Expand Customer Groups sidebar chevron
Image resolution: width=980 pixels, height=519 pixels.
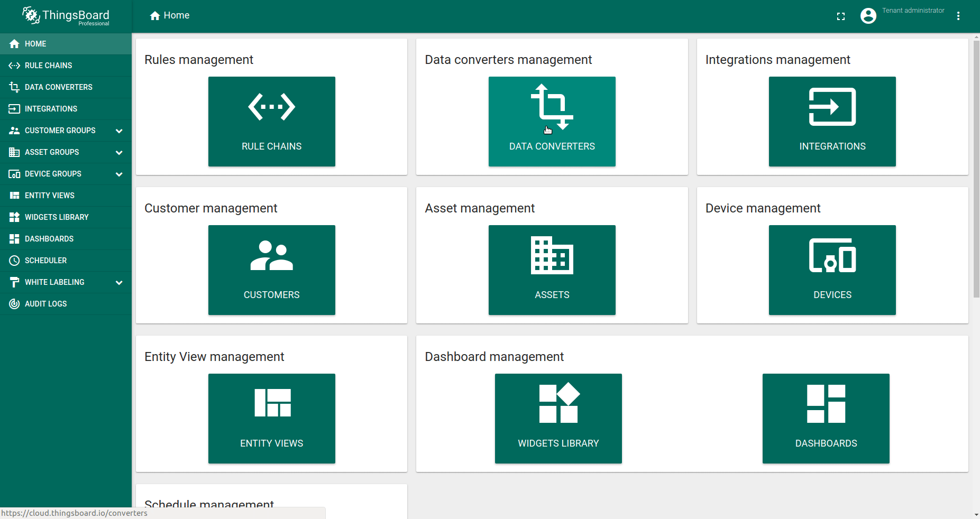119,131
